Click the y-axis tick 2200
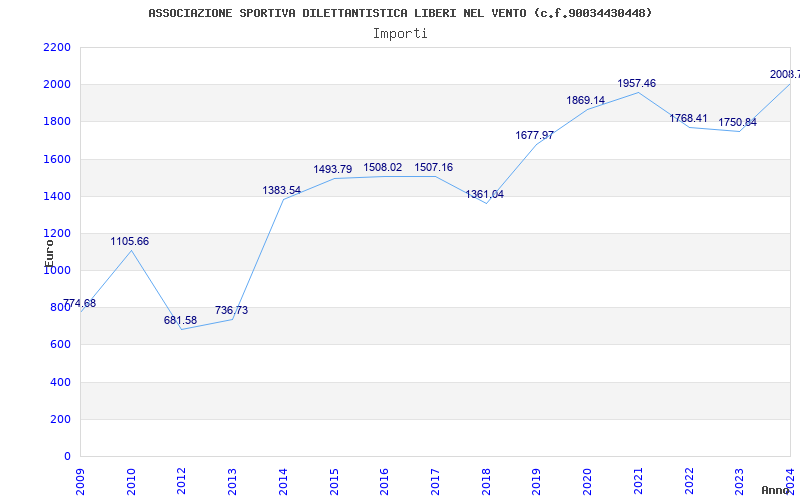 coord(57,47)
